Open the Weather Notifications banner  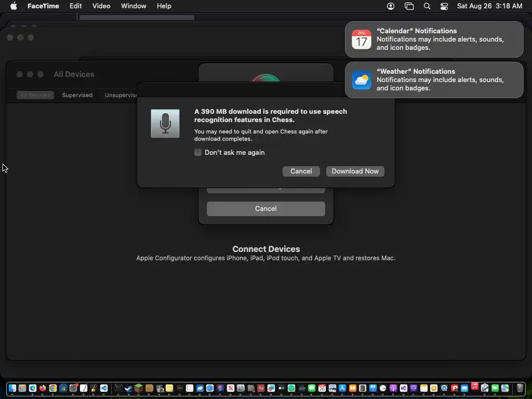pyautogui.click(x=434, y=79)
